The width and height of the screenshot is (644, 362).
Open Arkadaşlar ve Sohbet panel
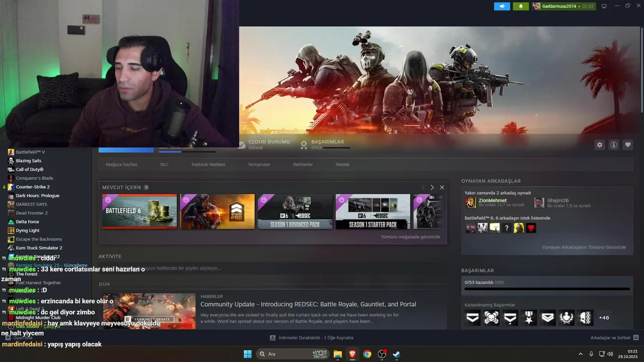[x=615, y=338]
